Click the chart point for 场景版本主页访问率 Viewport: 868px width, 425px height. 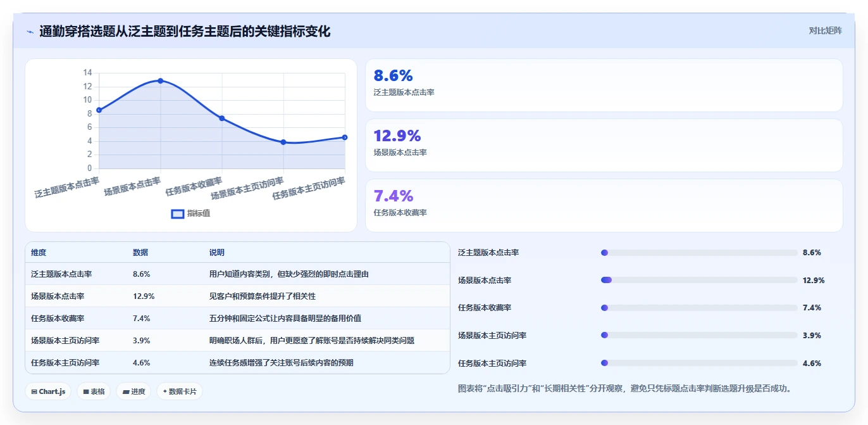[x=283, y=142]
